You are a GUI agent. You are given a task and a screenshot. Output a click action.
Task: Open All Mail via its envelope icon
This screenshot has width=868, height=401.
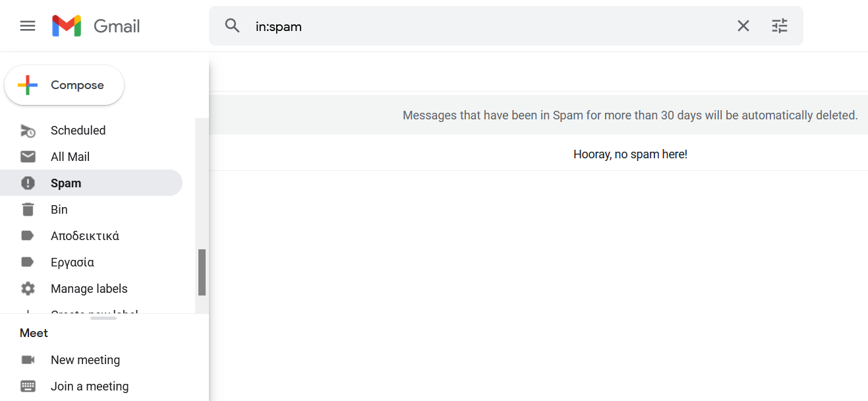pyautogui.click(x=28, y=156)
